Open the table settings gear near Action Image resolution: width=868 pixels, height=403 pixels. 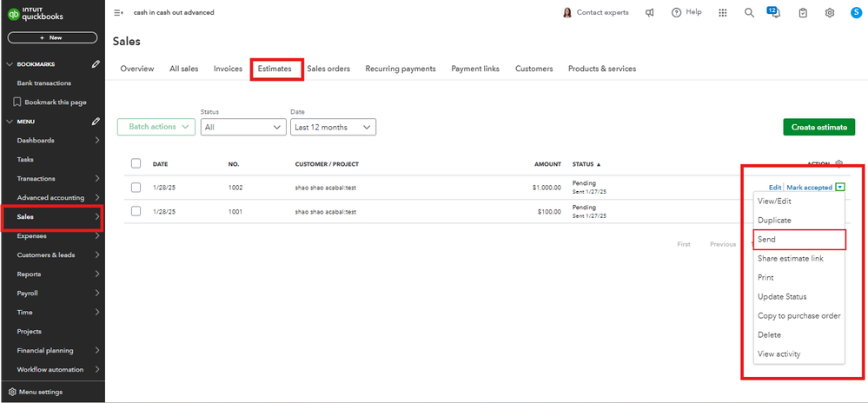click(839, 164)
